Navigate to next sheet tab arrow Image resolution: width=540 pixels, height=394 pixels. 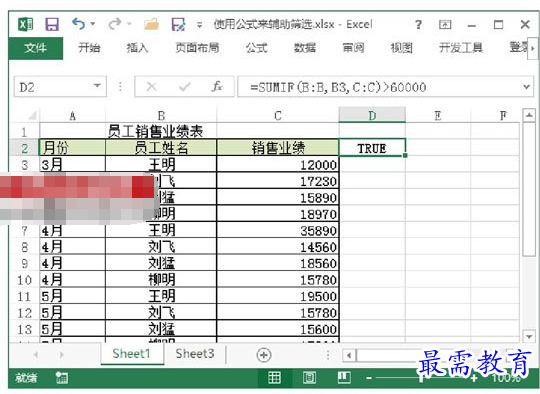[x=61, y=354]
